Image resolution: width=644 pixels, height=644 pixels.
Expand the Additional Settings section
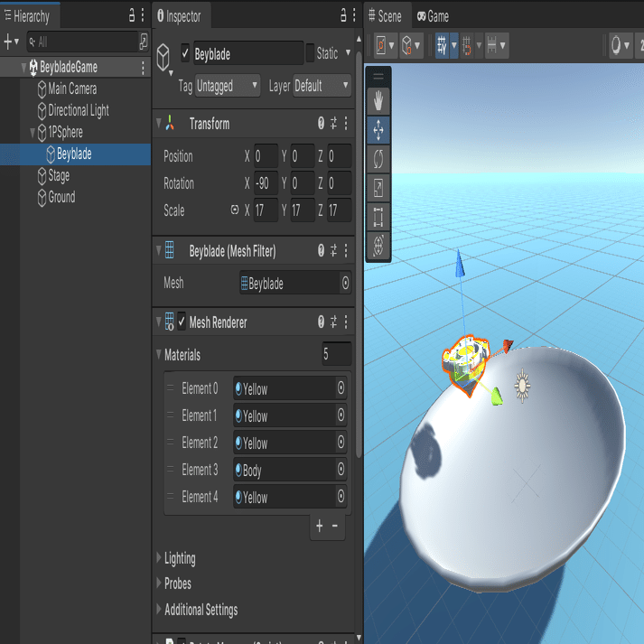159,609
